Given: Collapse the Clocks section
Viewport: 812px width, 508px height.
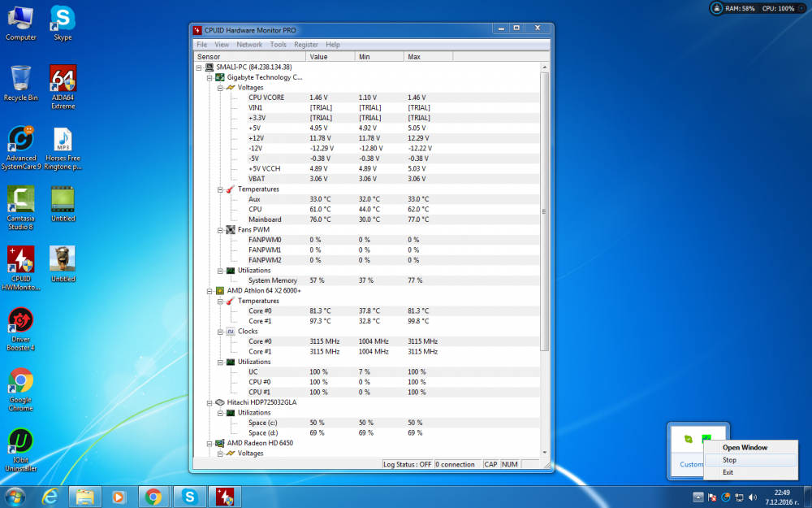Looking at the screenshot, I should (x=220, y=332).
